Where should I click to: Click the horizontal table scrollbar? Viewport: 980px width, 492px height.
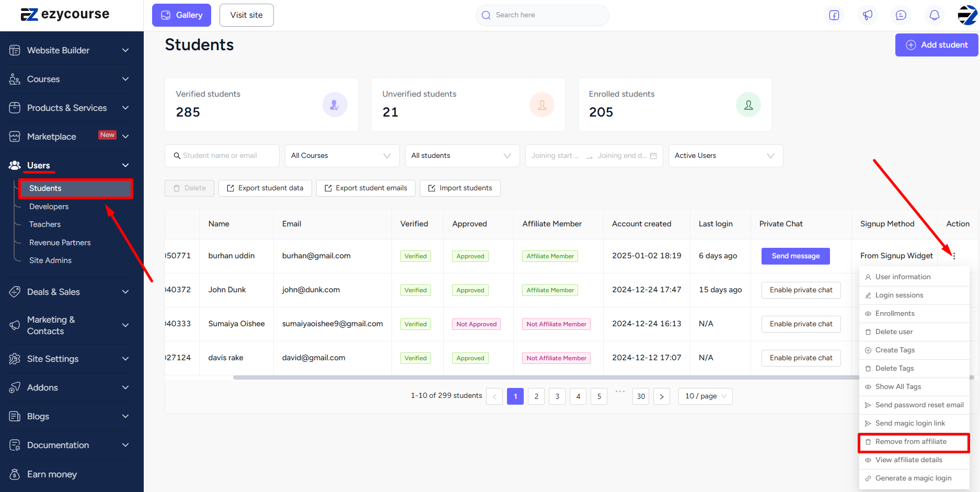[x=604, y=377]
